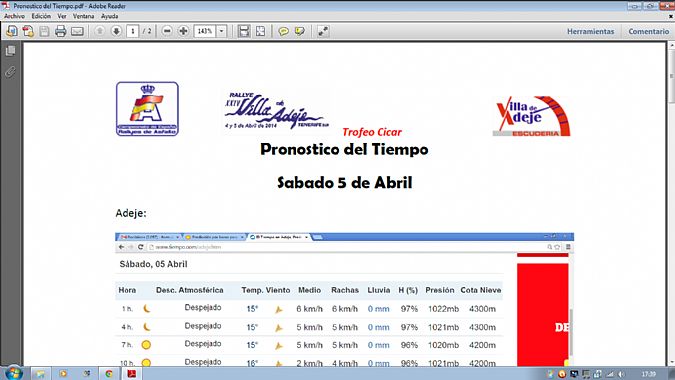675x380 pixels.
Task: Select the highlight text tool
Action: click(x=300, y=31)
